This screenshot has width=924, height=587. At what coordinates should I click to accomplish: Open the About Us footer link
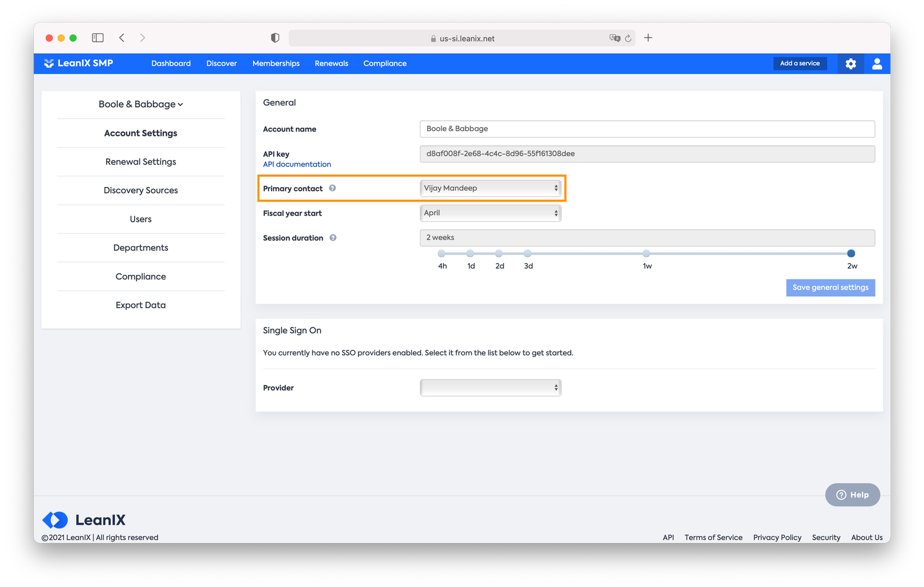(867, 537)
